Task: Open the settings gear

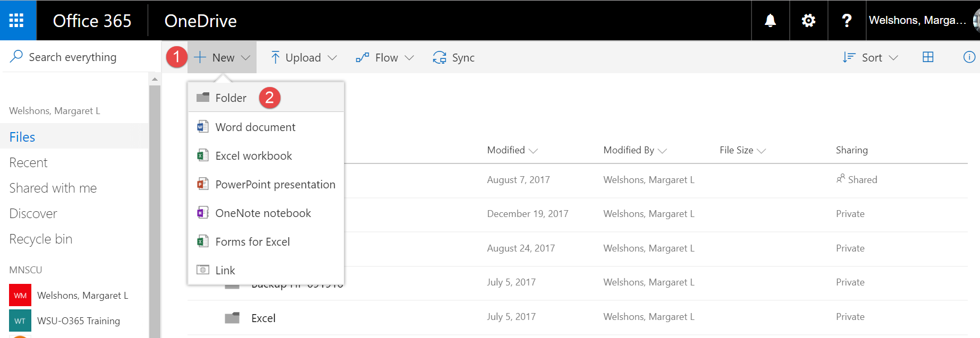Action: coord(808,20)
